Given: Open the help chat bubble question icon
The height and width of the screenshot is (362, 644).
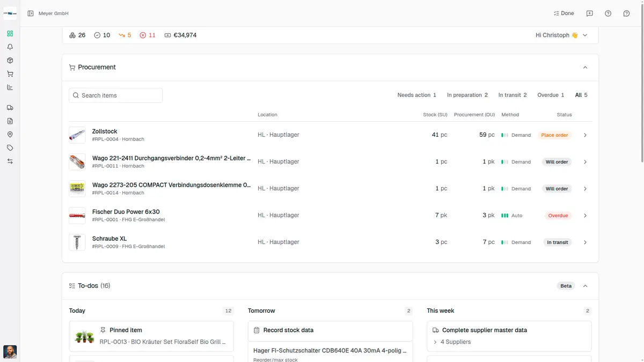Looking at the screenshot, I should tap(626, 13).
